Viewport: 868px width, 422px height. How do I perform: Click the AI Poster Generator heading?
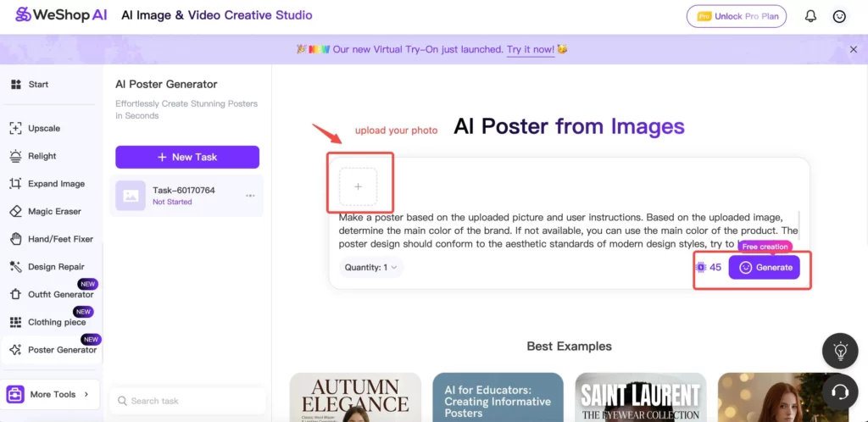click(x=166, y=85)
